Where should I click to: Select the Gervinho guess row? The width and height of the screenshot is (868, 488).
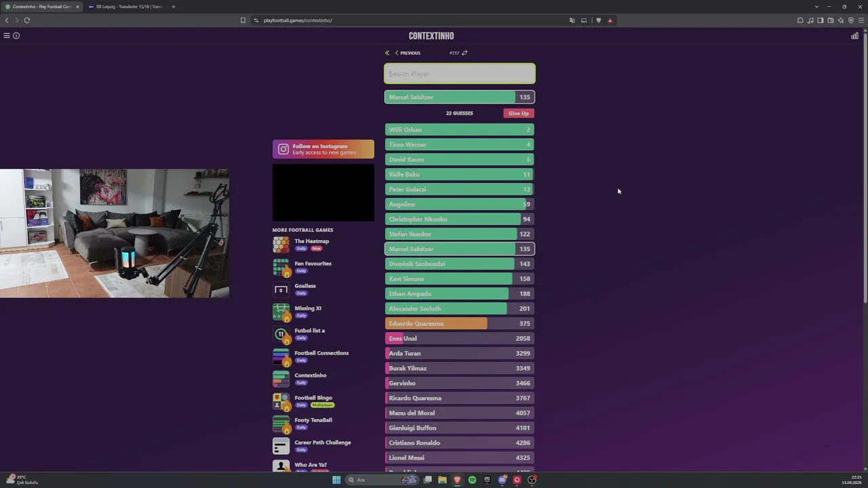[x=460, y=383]
